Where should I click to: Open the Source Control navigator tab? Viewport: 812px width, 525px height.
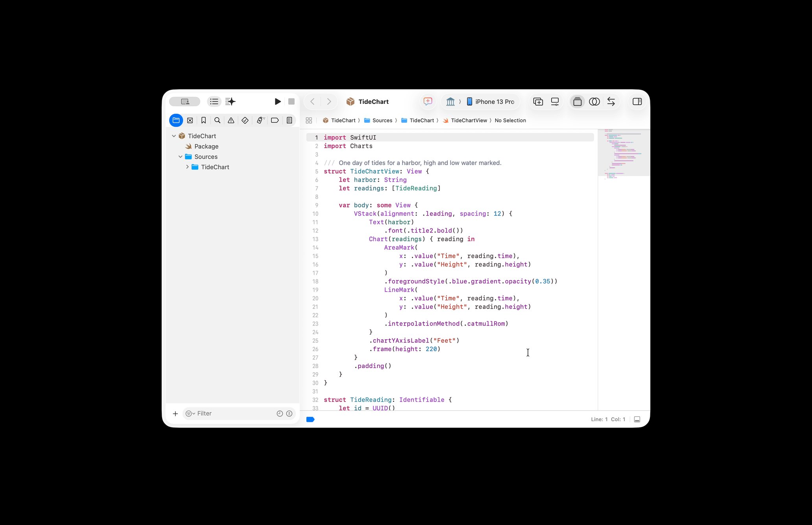click(x=190, y=120)
